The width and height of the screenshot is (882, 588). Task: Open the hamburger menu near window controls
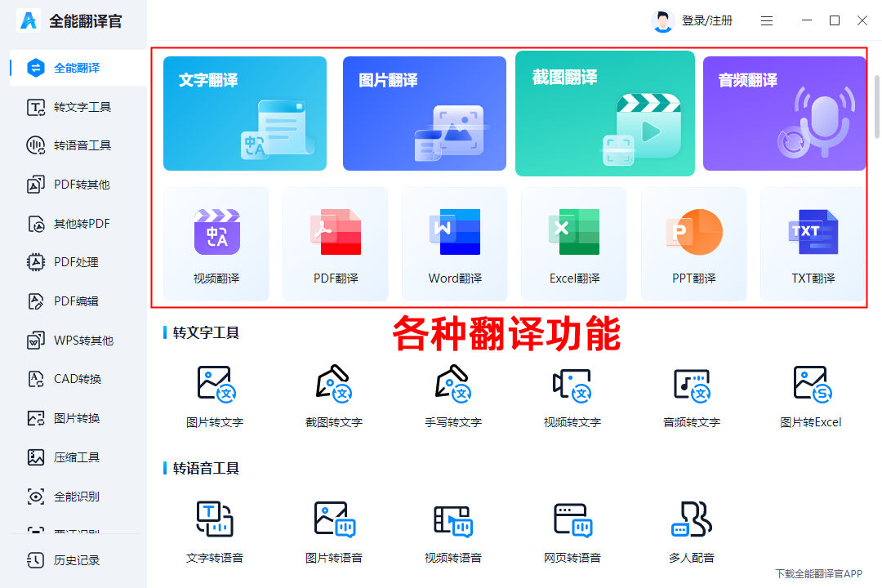(x=766, y=20)
